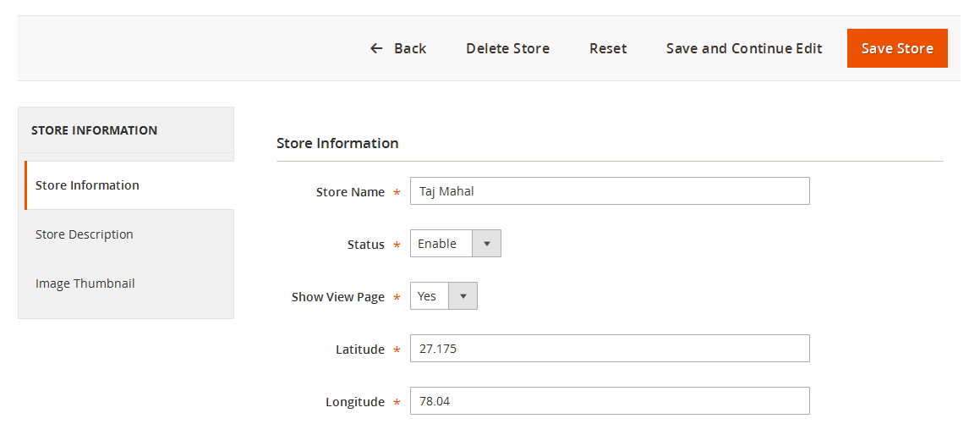Open the Store Description tab
Viewport: 980px width, 424px height.
126,234
